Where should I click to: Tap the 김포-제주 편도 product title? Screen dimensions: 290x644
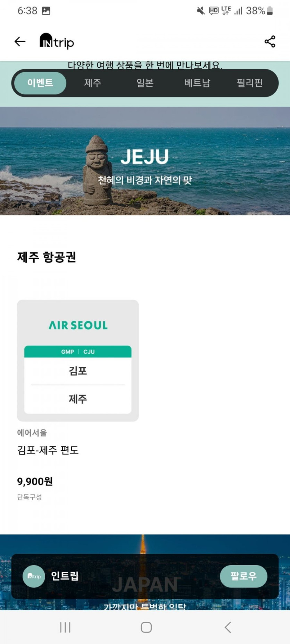[x=48, y=450]
